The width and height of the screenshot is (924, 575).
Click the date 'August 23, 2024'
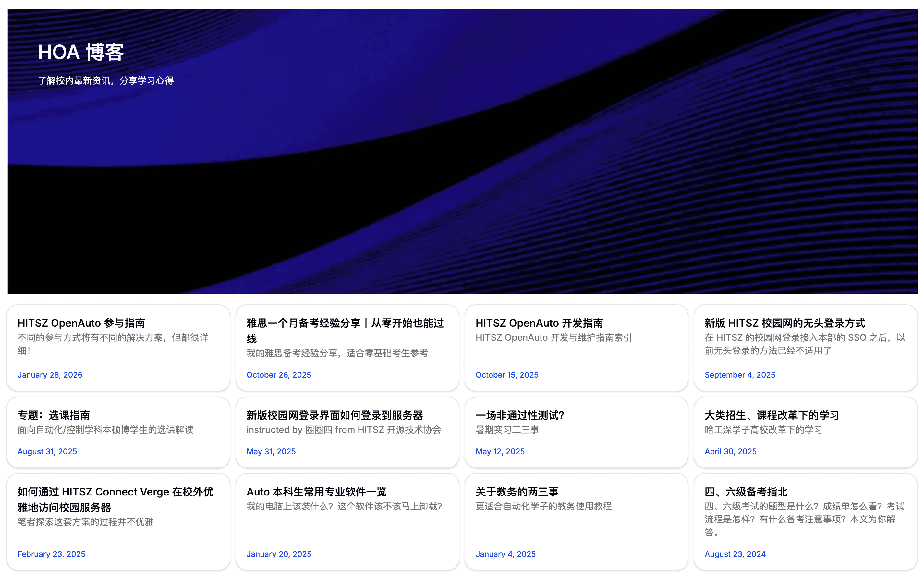click(735, 554)
